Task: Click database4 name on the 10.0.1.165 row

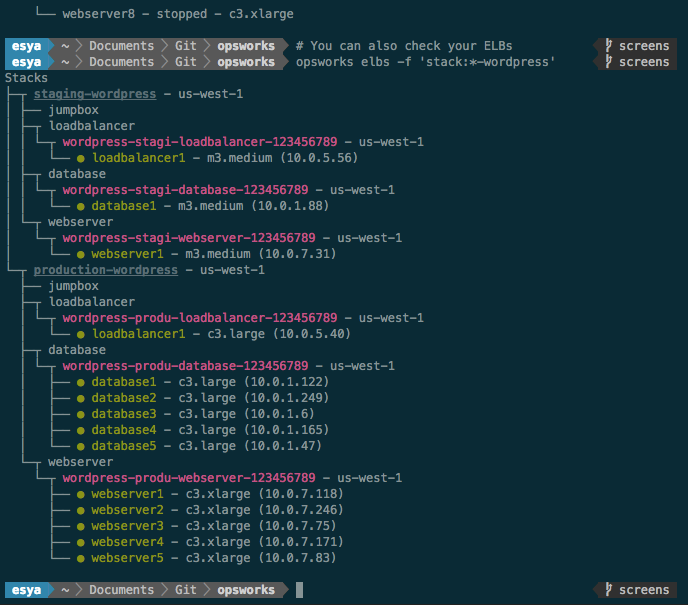Action: point(124,430)
